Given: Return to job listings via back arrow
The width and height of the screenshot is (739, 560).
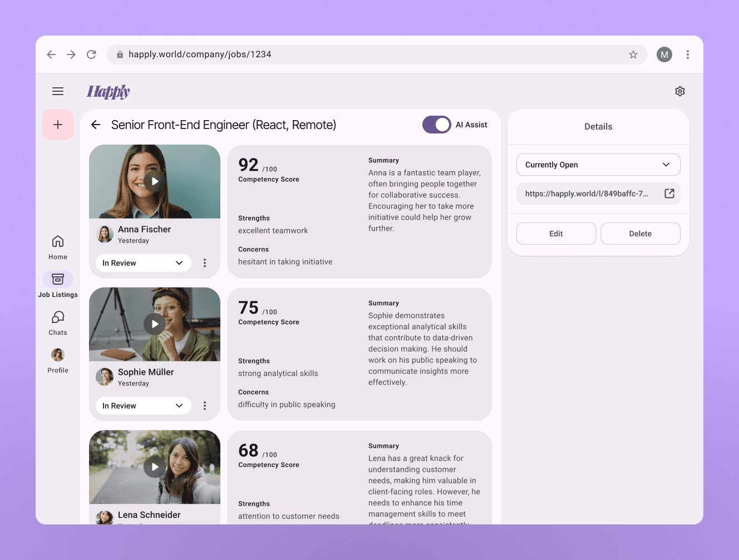Looking at the screenshot, I should coord(96,125).
